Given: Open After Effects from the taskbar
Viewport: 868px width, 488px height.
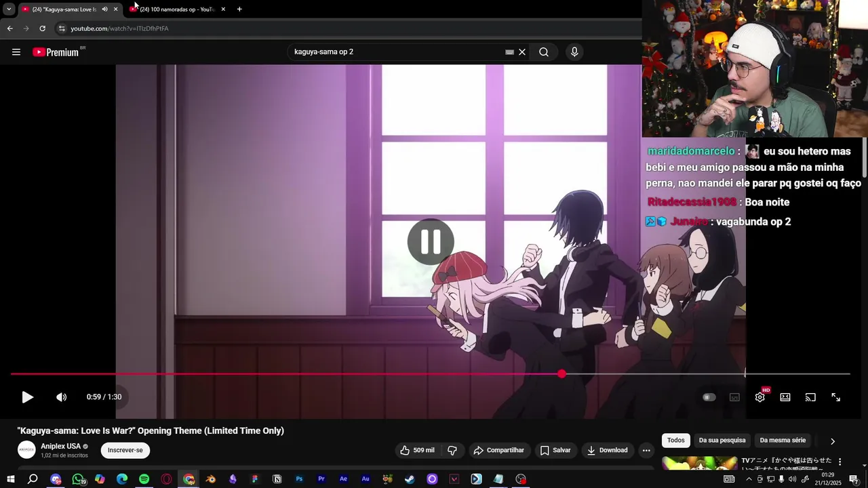Looking at the screenshot, I should [x=343, y=479].
